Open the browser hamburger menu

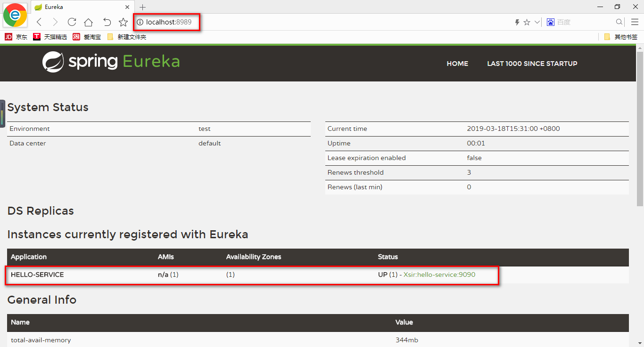[635, 22]
